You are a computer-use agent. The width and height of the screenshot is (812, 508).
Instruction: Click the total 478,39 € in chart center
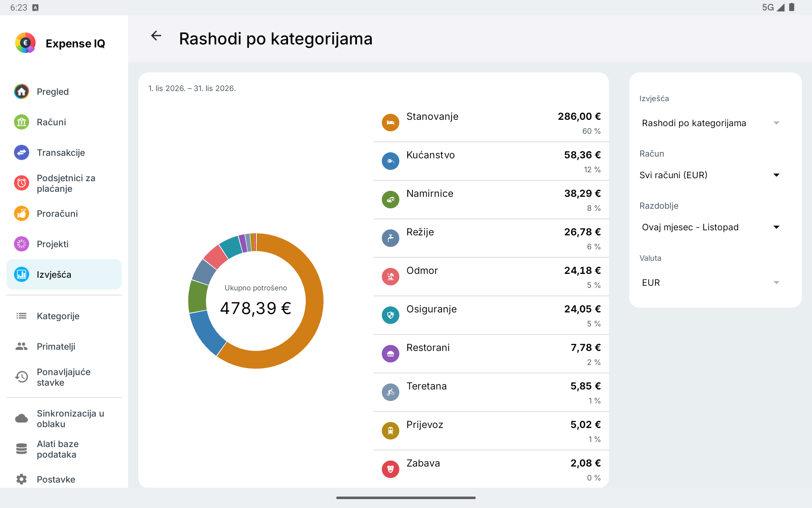pyautogui.click(x=255, y=308)
